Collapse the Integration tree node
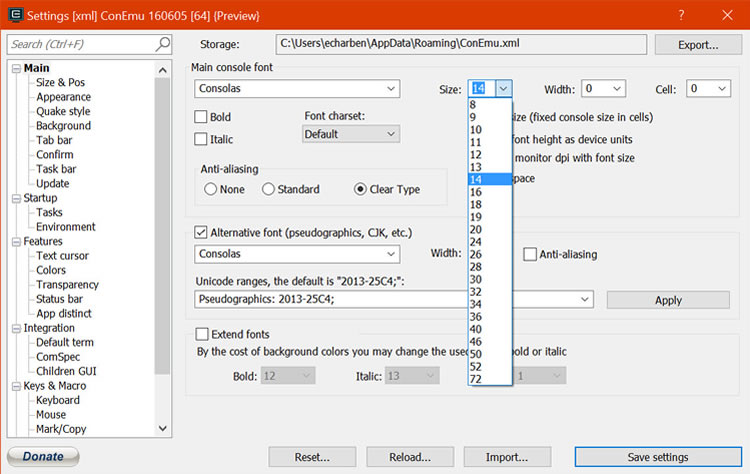 tap(16, 328)
